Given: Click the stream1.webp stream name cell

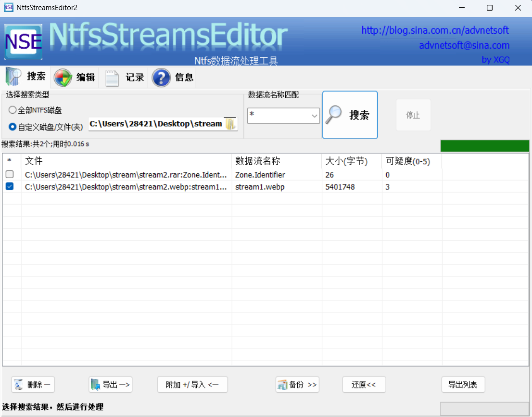Looking at the screenshot, I should [x=260, y=187].
